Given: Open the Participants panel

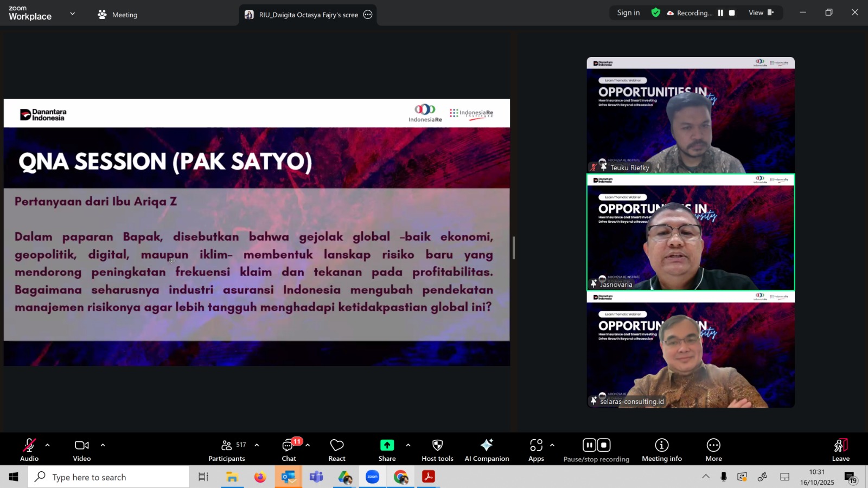Looking at the screenshot, I should pyautogui.click(x=227, y=450).
